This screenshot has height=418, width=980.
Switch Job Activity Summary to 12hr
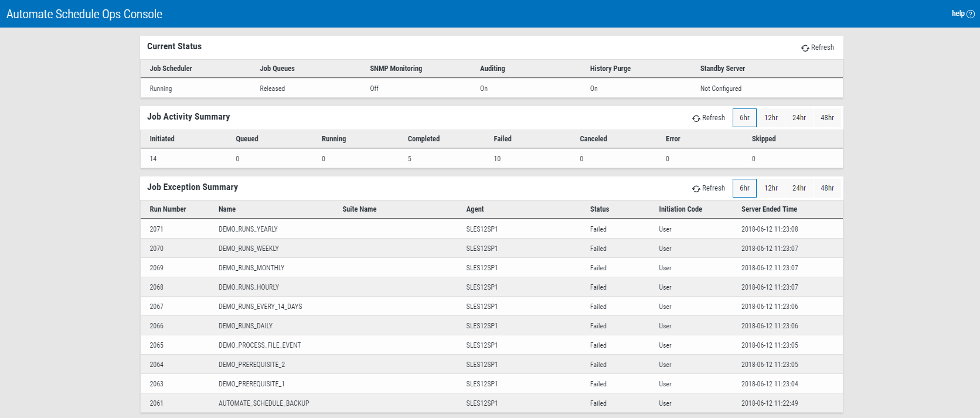coord(771,118)
